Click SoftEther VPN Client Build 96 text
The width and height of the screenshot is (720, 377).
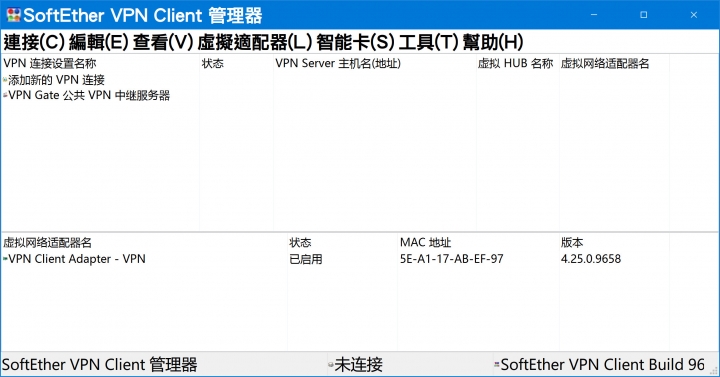pyautogui.click(x=602, y=365)
